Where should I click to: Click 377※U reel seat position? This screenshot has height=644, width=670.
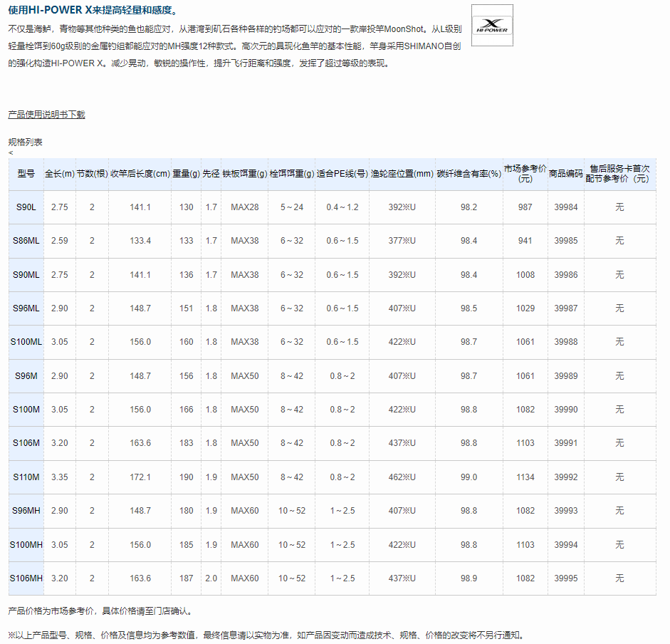[402, 241]
